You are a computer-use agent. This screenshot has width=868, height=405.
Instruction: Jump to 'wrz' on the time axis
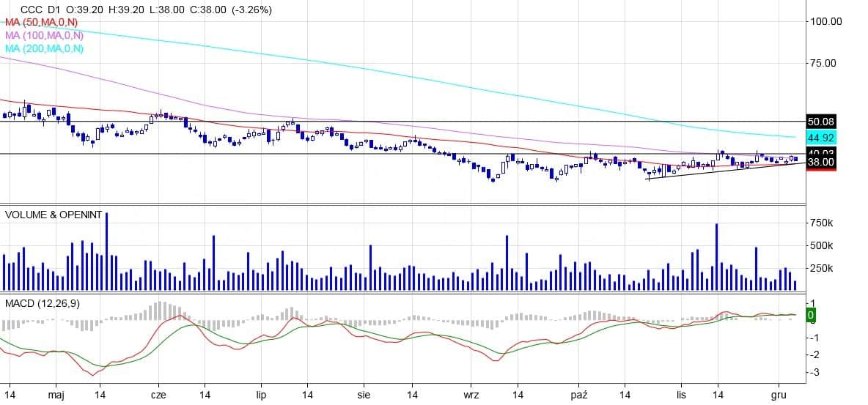coord(471,395)
